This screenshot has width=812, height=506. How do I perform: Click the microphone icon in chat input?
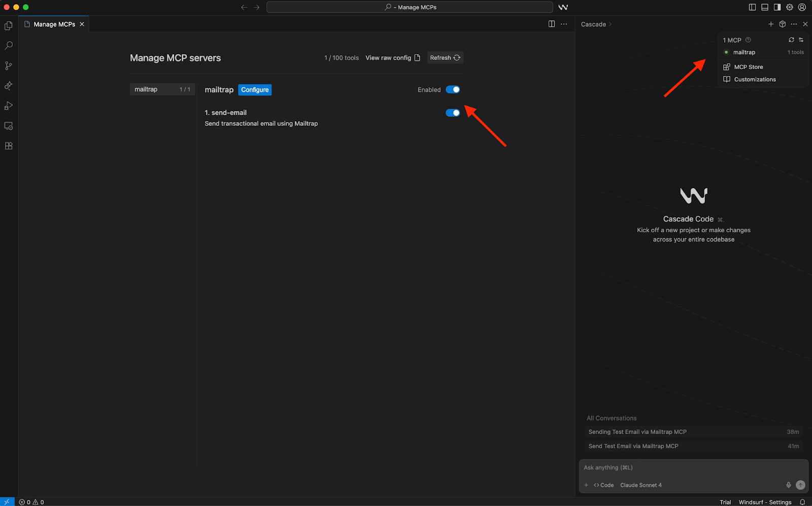[x=789, y=485]
